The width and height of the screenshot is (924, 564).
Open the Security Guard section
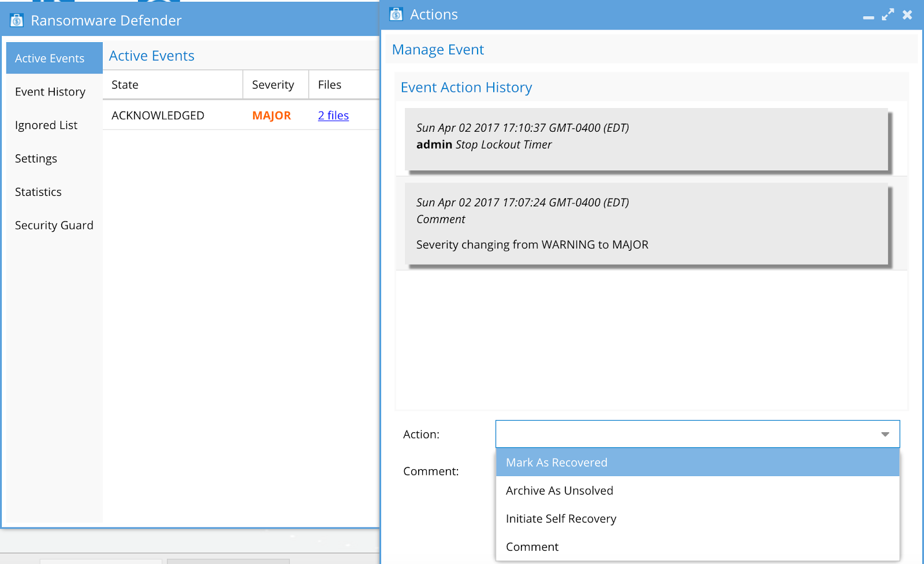pyautogui.click(x=54, y=225)
